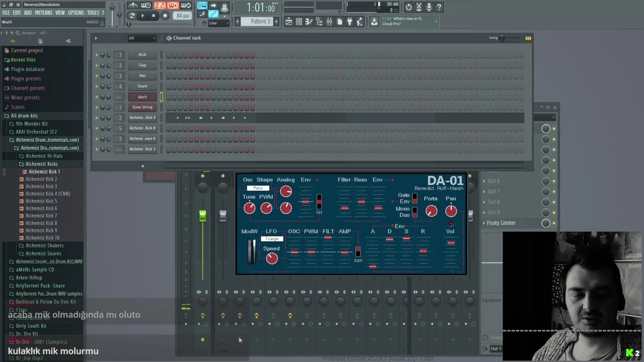Click the scissors audio tools icon
The width and height of the screenshot is (644, 362).
click(x=419, y=7)
